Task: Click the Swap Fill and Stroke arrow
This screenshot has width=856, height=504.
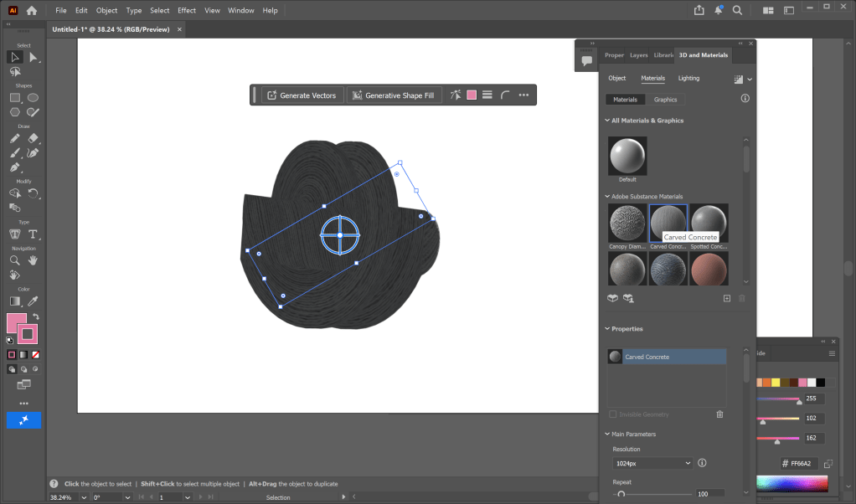Action: (x=36, y=316)
